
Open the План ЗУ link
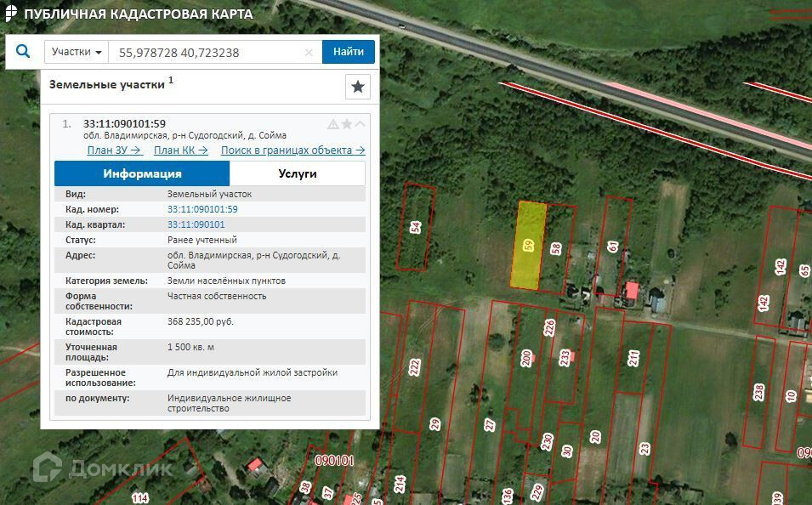tap(114, 150)
